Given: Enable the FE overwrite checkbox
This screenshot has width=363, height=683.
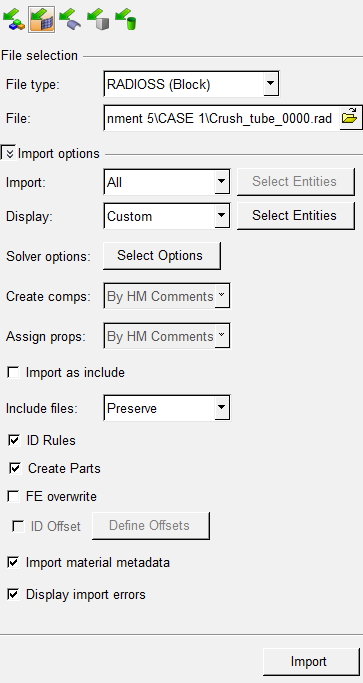Looking at the screenshot, I should pyautogui.click(x=14, y=496).
